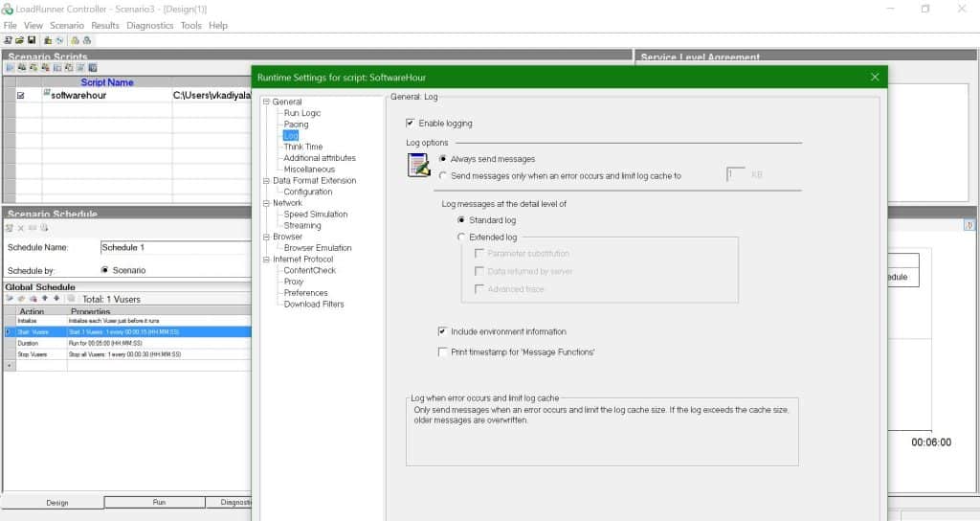The image size is (980, 521).
Task: Click the log cache KB size field
Action: [736, 174]
